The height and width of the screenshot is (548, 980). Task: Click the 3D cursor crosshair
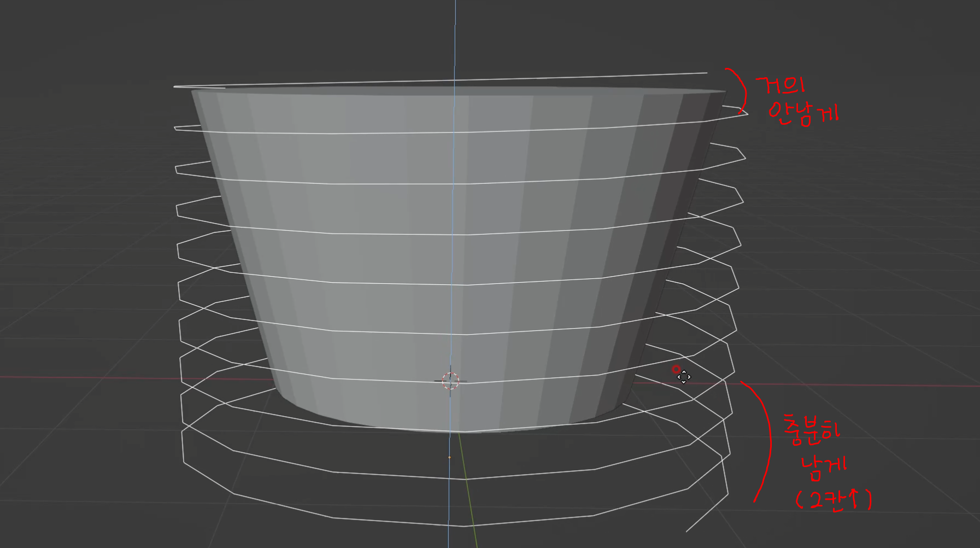pyautogui.click(x=450, y=381)
